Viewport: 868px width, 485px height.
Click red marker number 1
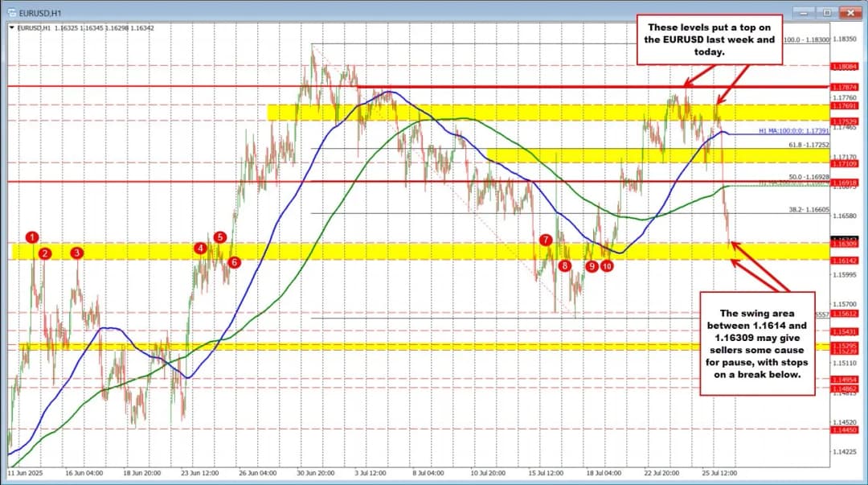pyautogui.click(x=32, y=236)
